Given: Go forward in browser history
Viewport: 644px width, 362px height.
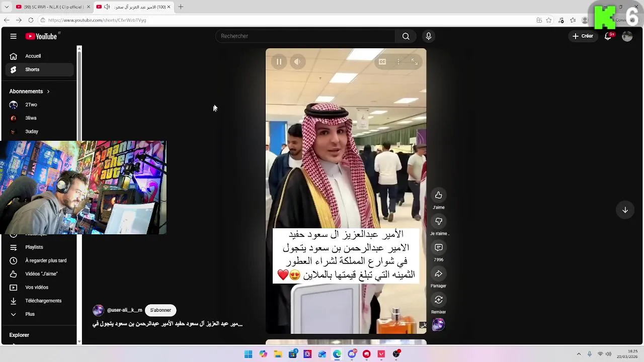Looking at the screenshot, I should (19, 20).
